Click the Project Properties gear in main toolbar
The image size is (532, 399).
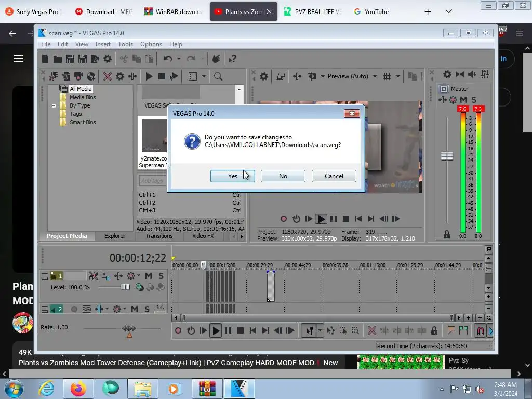click(x=108, y=59)
